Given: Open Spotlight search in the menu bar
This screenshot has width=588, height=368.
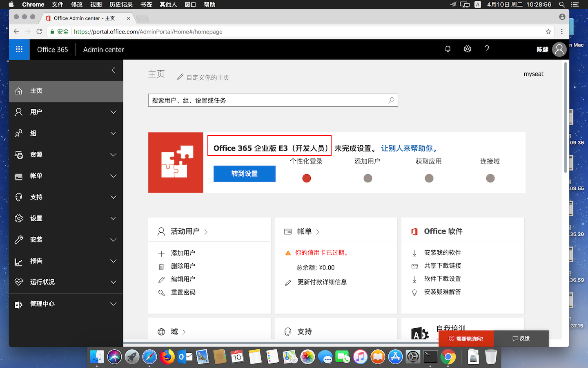Looking at the screenshot, I should click(x=562, y=4).
